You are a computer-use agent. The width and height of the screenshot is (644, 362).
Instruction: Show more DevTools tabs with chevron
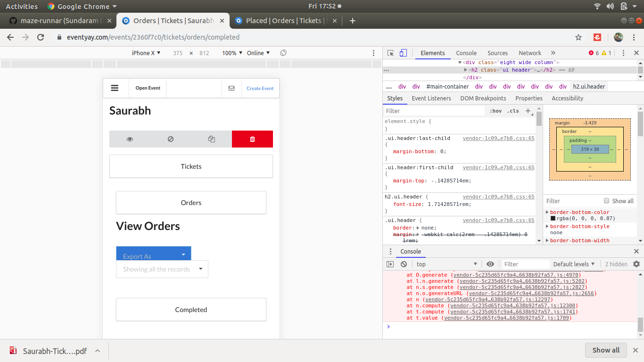(x=553, y=53)
